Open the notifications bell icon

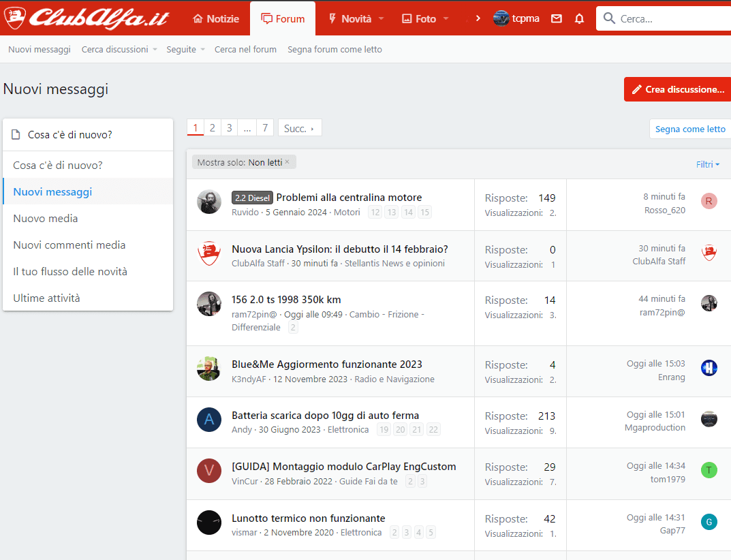[579, 18]
